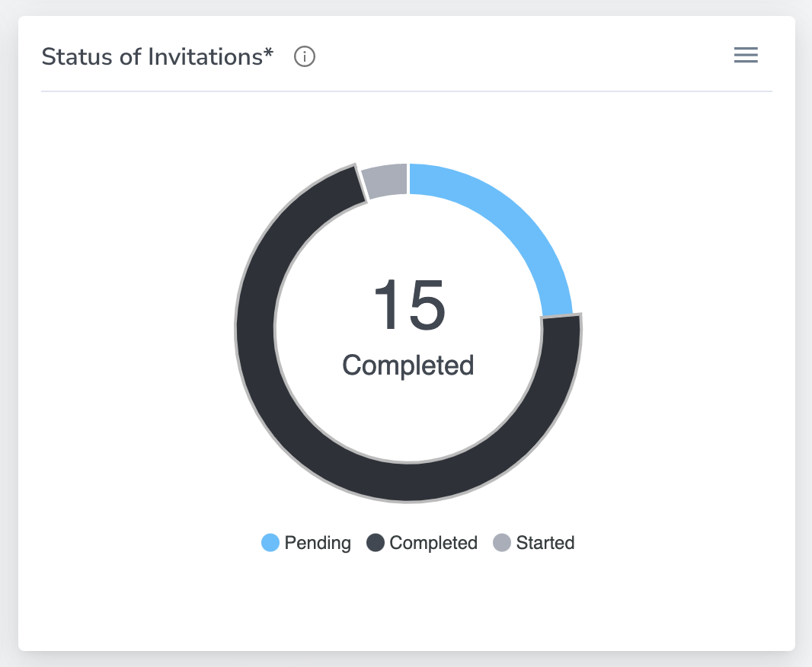Click the gap between Started and Pending segments

(x=408, y=180)
